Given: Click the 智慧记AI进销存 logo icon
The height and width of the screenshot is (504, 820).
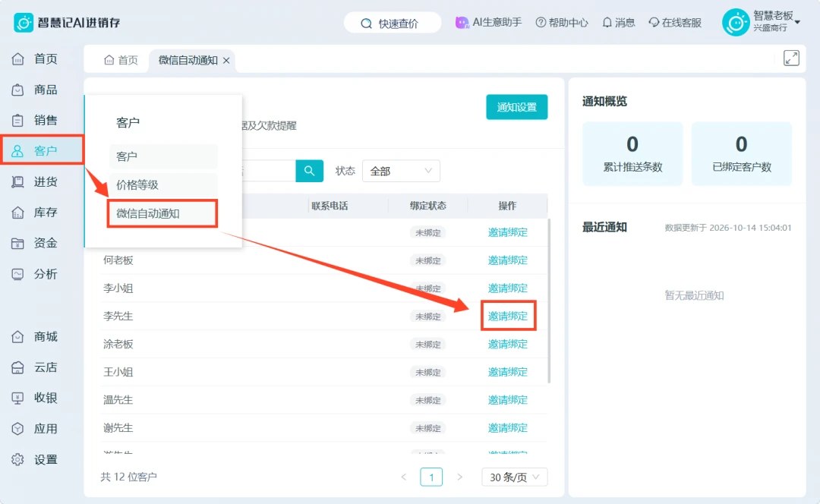Looking at the screenshot, I should coord(24,23).
